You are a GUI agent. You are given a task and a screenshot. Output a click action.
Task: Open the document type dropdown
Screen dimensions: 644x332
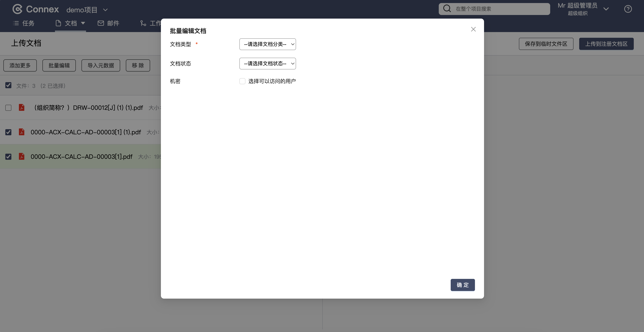[x=267, y=44]
